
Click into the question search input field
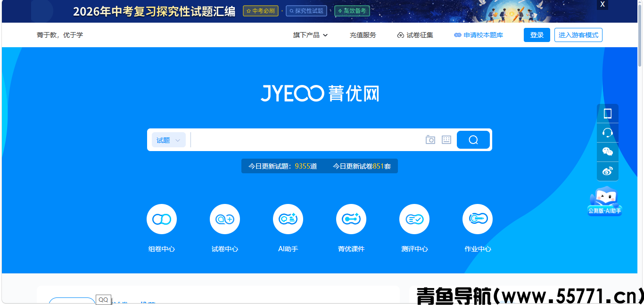[x=306, y=140]
